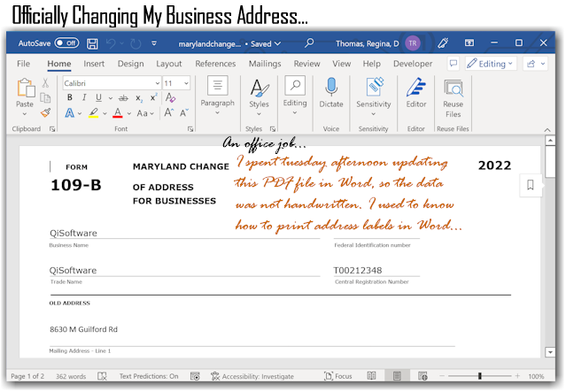Click the Dictate microphone button
The height and width of the screenshot is (392, 566).
331,93
